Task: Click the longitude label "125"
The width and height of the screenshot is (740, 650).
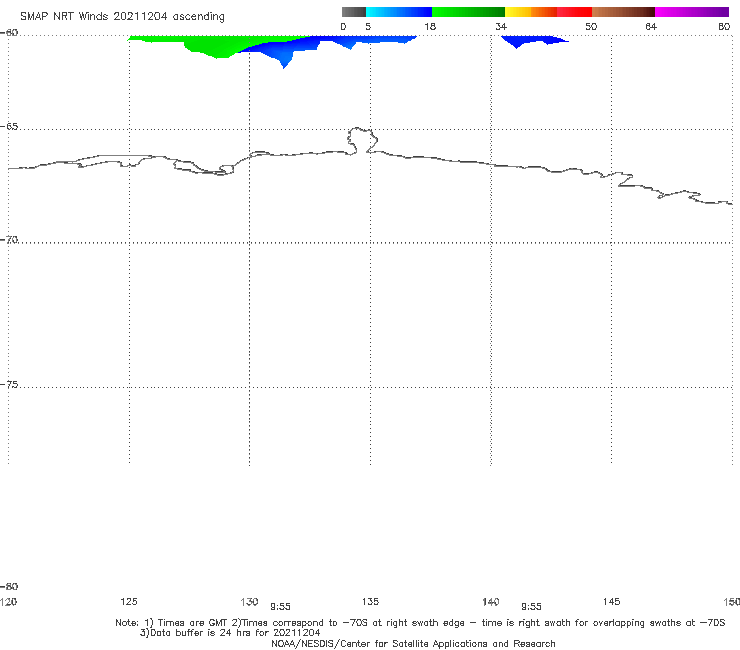Action: click(x=129, y=601)
